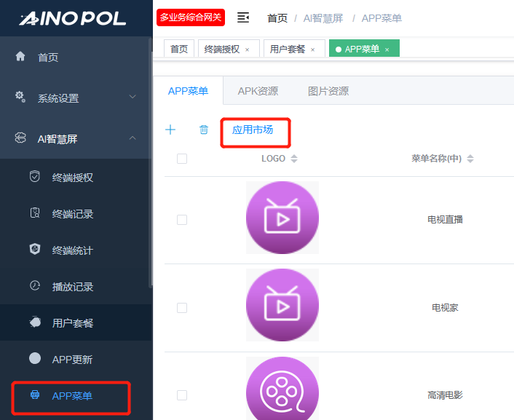514x420 pixels.
Task: Toggle the select-all header checkbox
Action: click(182, 159)
